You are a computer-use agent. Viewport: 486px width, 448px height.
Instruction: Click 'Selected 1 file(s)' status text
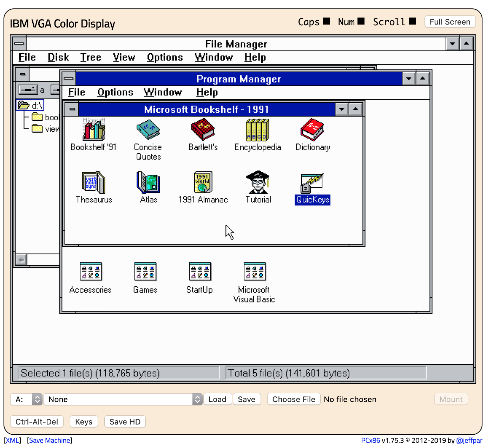click(x=90, y=373)
